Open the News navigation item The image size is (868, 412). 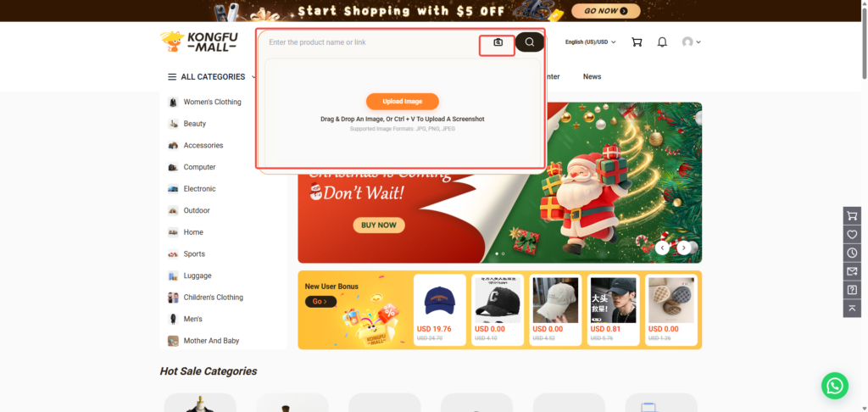tap(592, 76)
